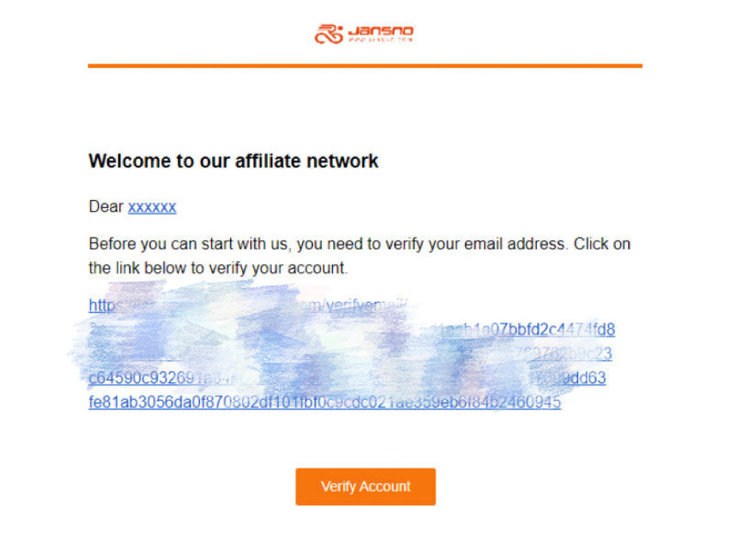This screenshot has width=756, height=546.
Task: Click the "Welcome to our affiliate network" heading
Action: (233, 161)
